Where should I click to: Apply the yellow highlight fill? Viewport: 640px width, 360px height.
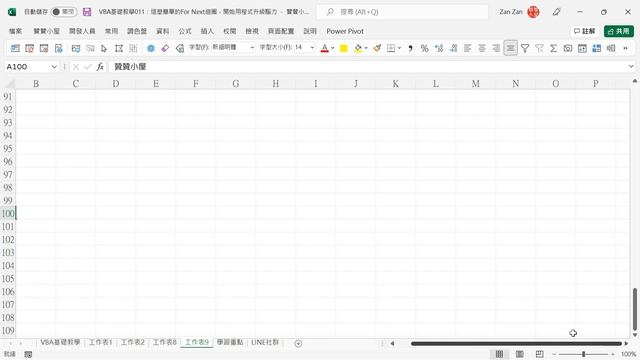coord(344,48)
